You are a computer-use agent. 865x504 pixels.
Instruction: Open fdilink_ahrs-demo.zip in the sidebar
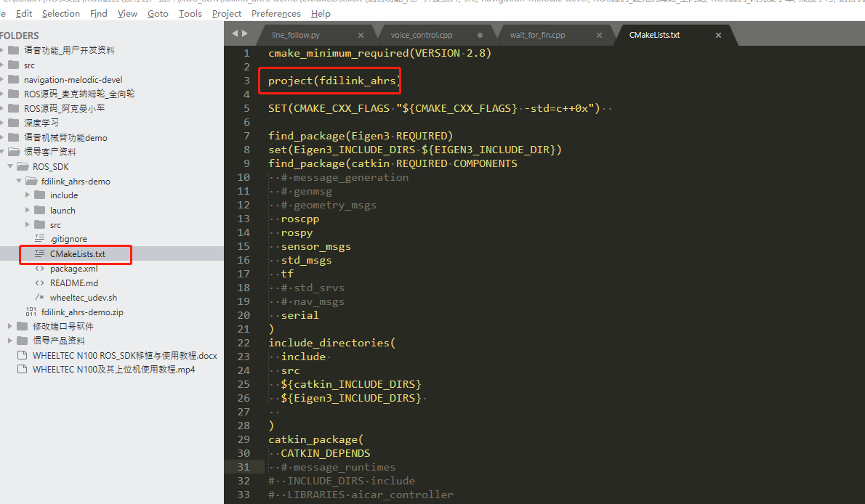tap(82, 312)
